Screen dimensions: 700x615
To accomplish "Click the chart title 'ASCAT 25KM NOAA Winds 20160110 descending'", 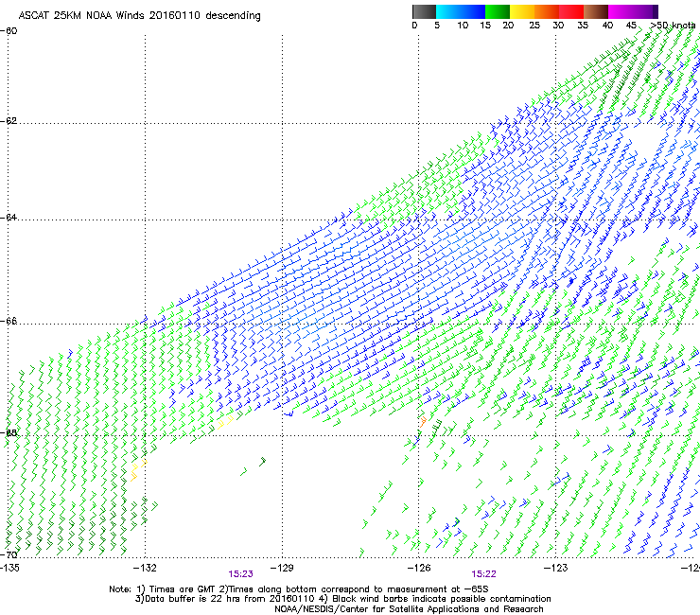I will point(139,15).
